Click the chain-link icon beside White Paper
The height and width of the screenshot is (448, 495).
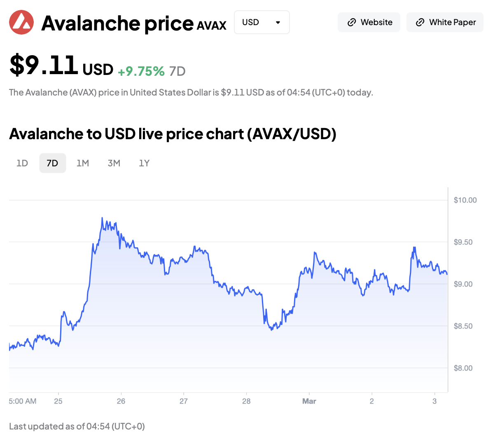coord(420,22)
